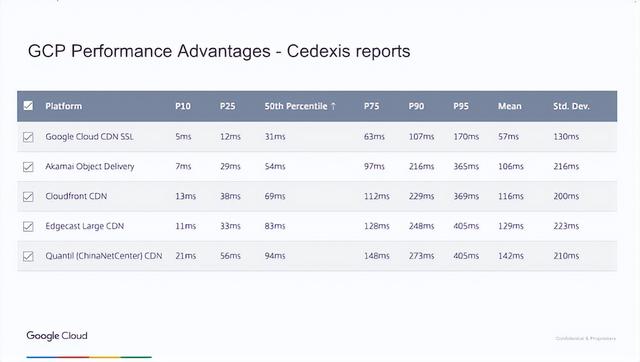Click the Google Cloud logo

57,336
